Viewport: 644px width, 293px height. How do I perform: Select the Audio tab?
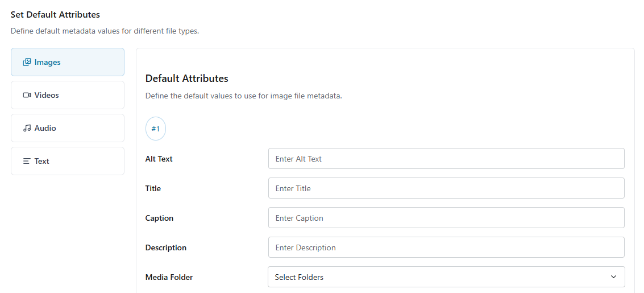pos(67,128)
